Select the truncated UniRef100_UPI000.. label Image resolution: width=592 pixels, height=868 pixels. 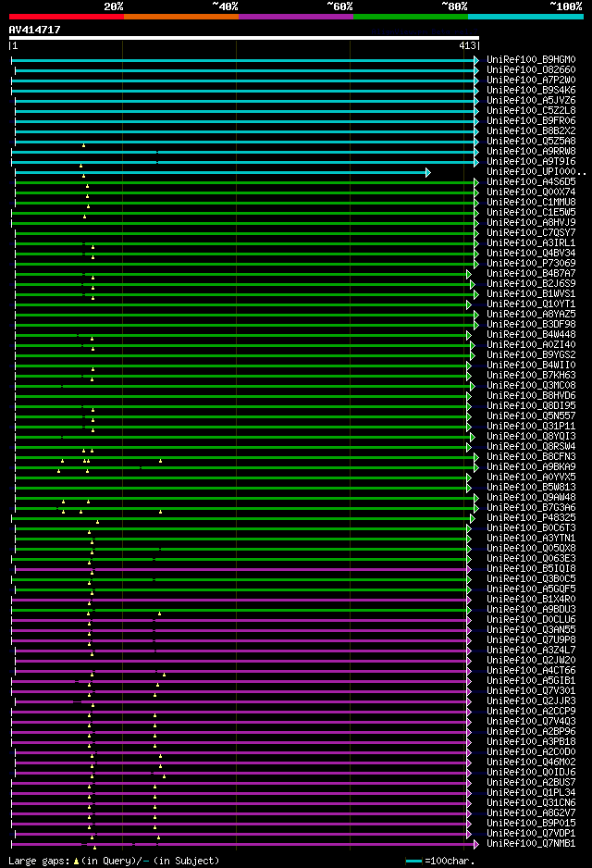pyautogui.click(x=536, y=171)
